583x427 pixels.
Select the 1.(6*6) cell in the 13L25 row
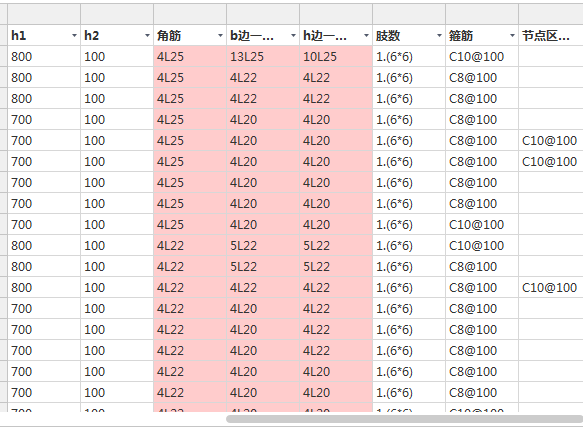pos(409,57)
